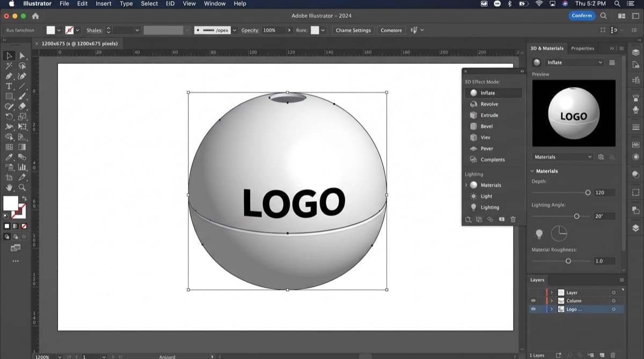Select the Eyedropper tool
The image size is (644, 359).
click(9, 157)
